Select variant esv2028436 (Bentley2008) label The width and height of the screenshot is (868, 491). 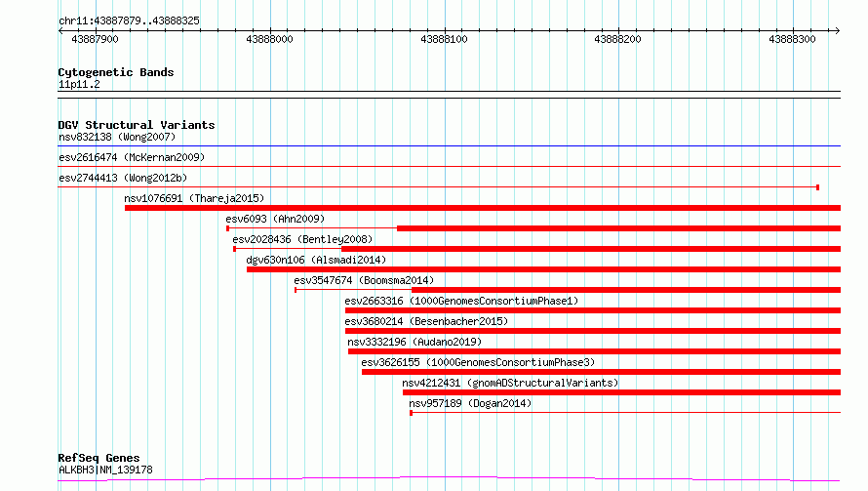pos(302,239)
